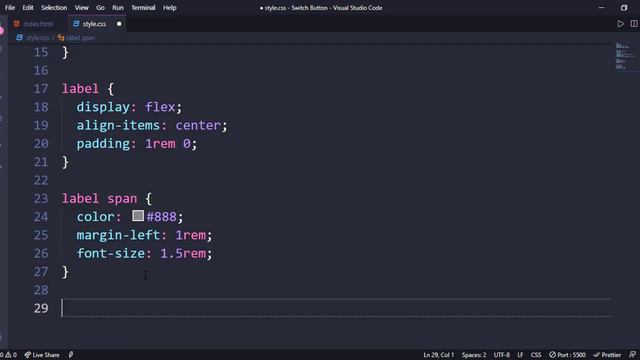Click the 'center' value on line 19

tap(198, 125)
